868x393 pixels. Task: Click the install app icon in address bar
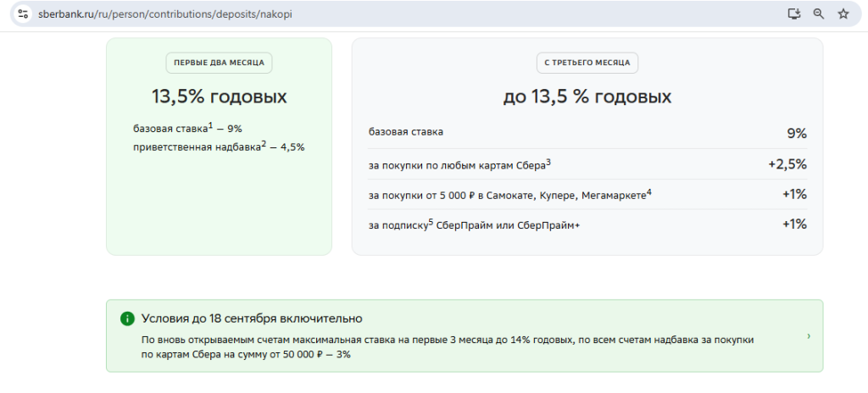793,14
